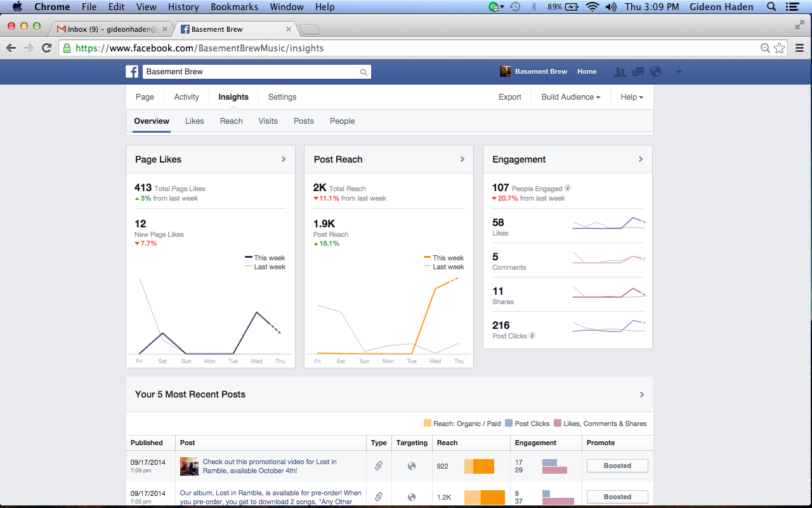The height and width of the screenshot is (508, 812).
Task: Open Chrome hamburger menu
Action: pos(799,48)
